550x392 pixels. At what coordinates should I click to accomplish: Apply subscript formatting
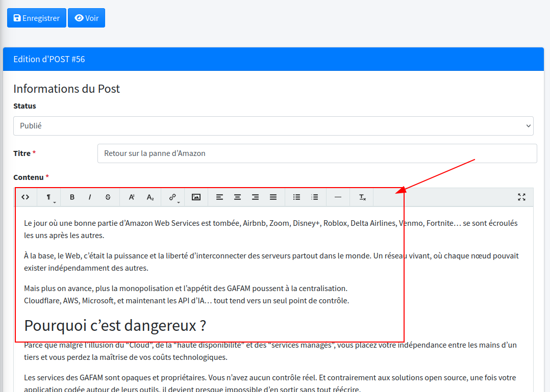click(150, 197)
